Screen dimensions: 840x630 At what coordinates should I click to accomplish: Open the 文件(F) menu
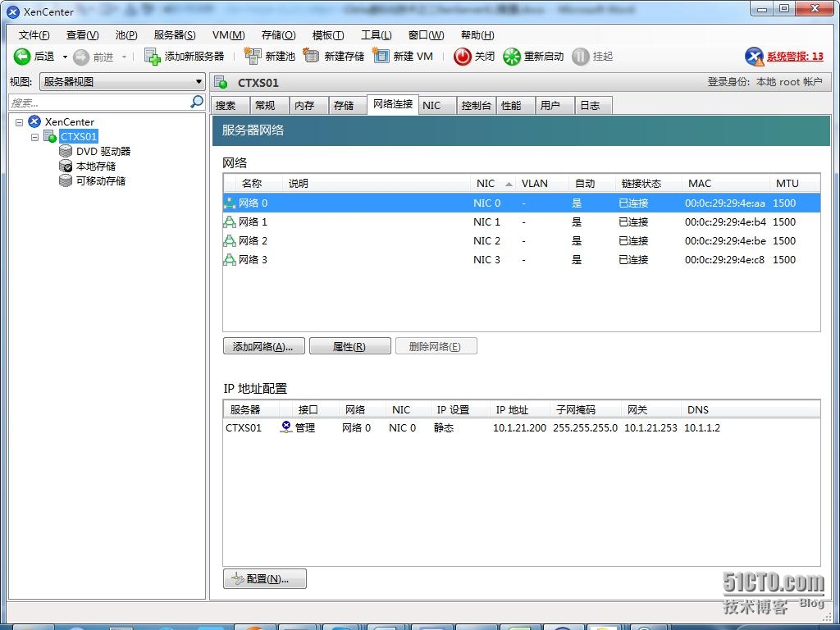coord(34,34)
